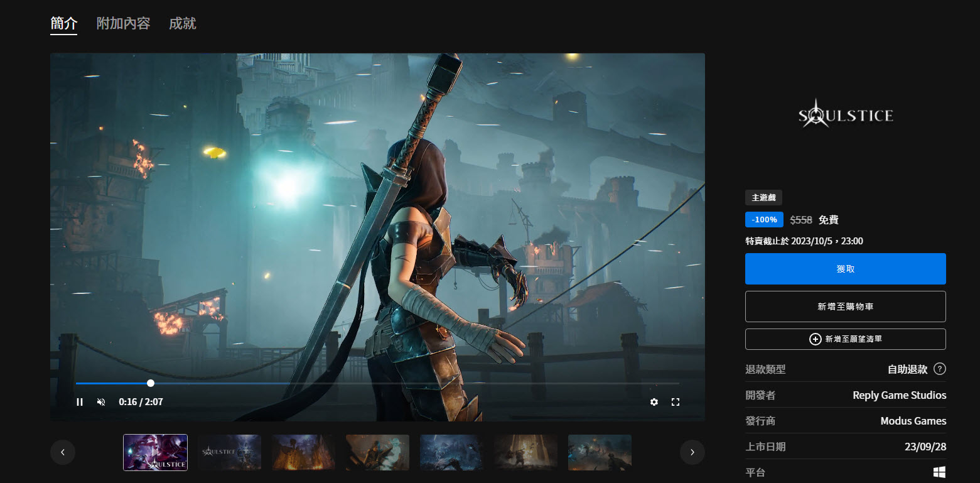Viewport: 980px width, 483px height.
Task: Click the 主遊戲 label tag
Action: coord(763,198)
